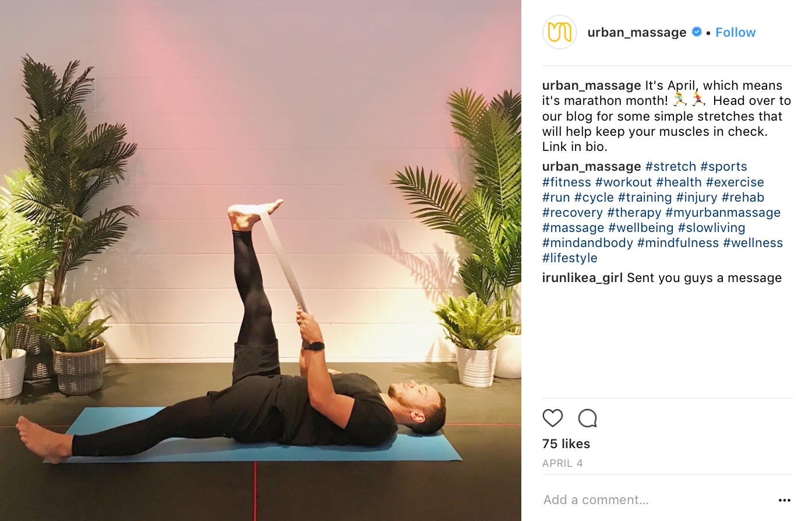
Task: View the 75 likes list
Action: click(x=566, y=444)
